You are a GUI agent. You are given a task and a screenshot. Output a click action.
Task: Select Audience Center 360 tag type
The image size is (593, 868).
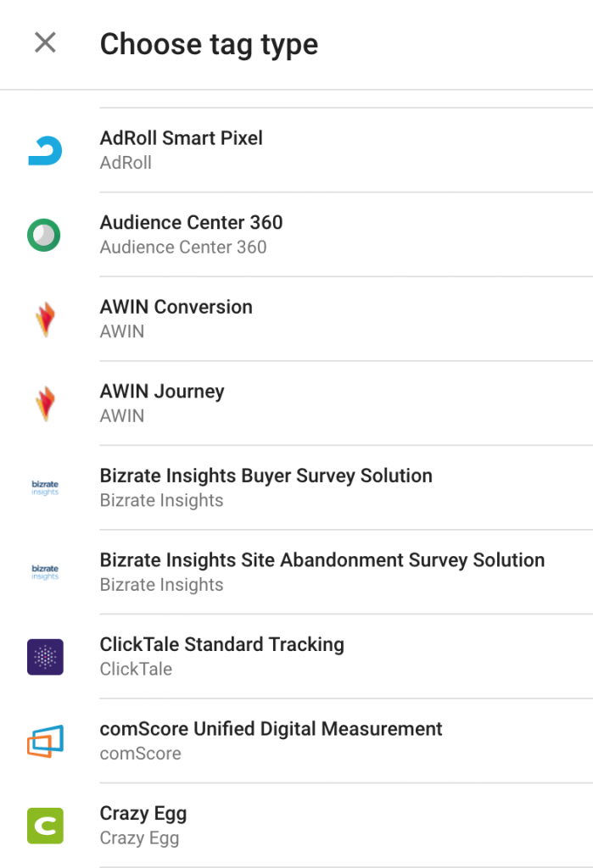(x=297, y=235)
